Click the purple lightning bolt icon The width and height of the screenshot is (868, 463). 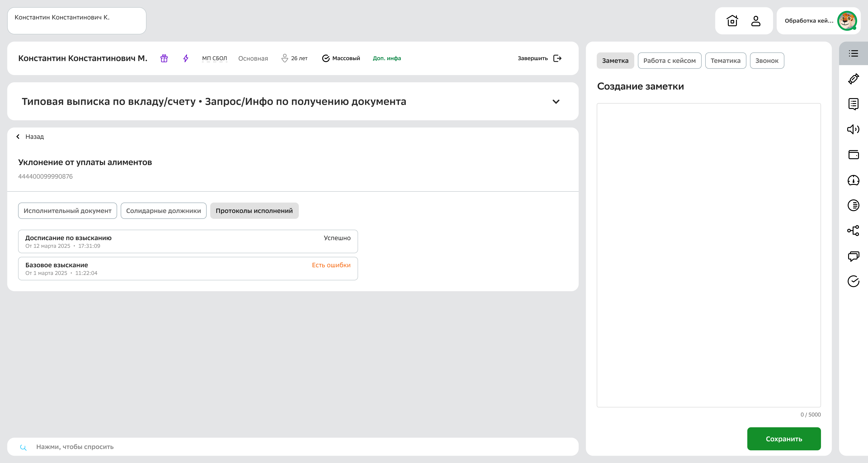(185, 58)
